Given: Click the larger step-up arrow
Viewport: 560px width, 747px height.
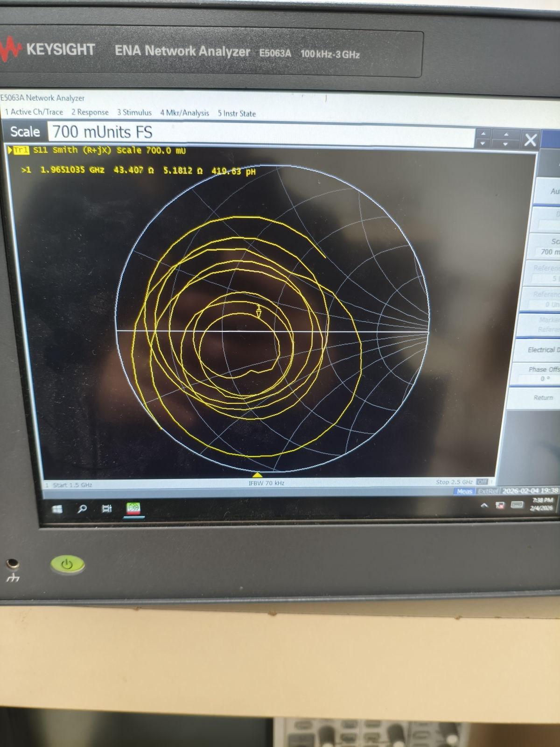Looking at the screenshot, I should tap(506, 134).
